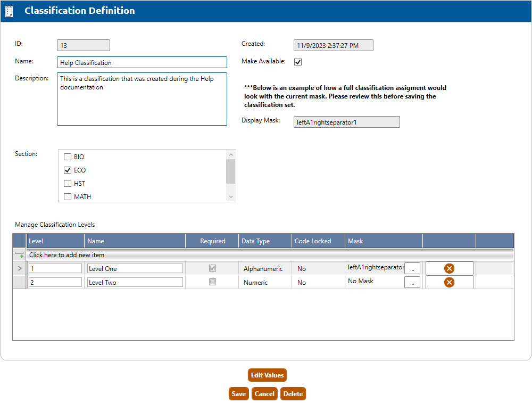Select the Level One row indicator arrow
The width and height of the screenshot is (532, 403).
[19, 269]
